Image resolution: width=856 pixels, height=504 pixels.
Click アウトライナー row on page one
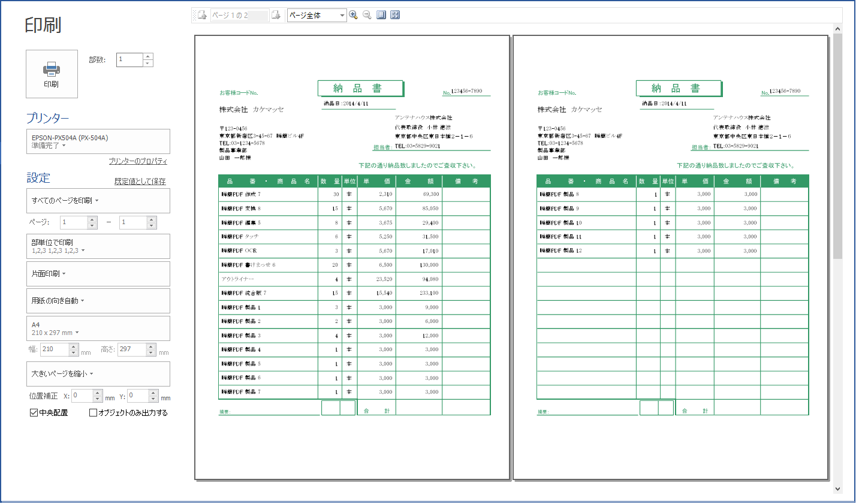tap(354, 279)
